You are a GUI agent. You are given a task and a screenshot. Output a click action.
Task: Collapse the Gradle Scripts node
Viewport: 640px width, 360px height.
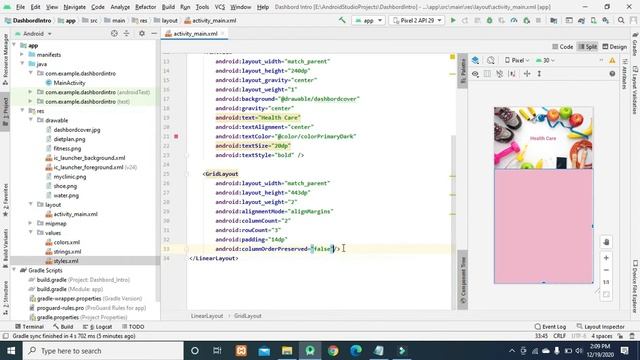(14, 270)
